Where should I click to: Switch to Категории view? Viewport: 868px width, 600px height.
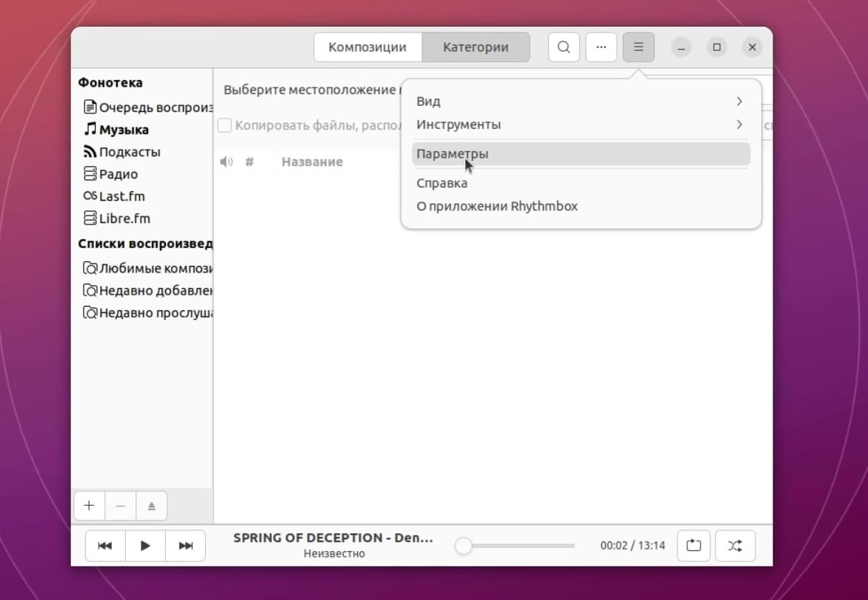[475, 47]
